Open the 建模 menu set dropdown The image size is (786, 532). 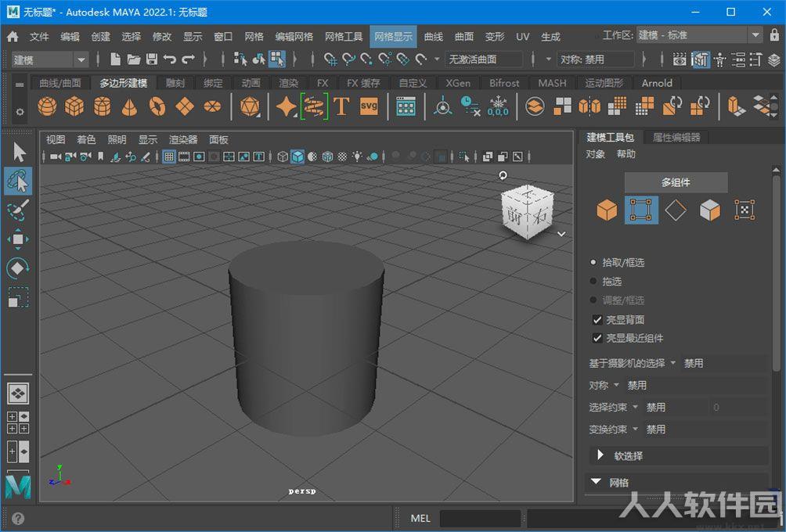point(49,60)
